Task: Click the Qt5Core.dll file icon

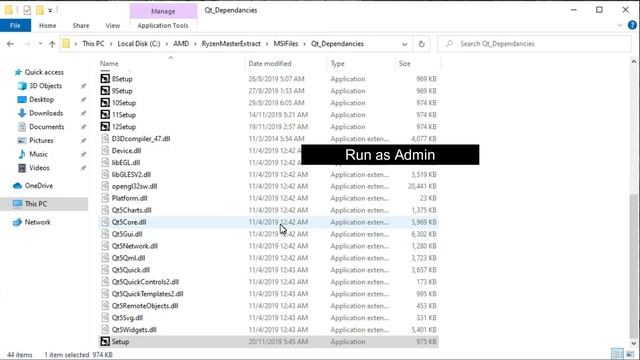Action: coord(105,222)
